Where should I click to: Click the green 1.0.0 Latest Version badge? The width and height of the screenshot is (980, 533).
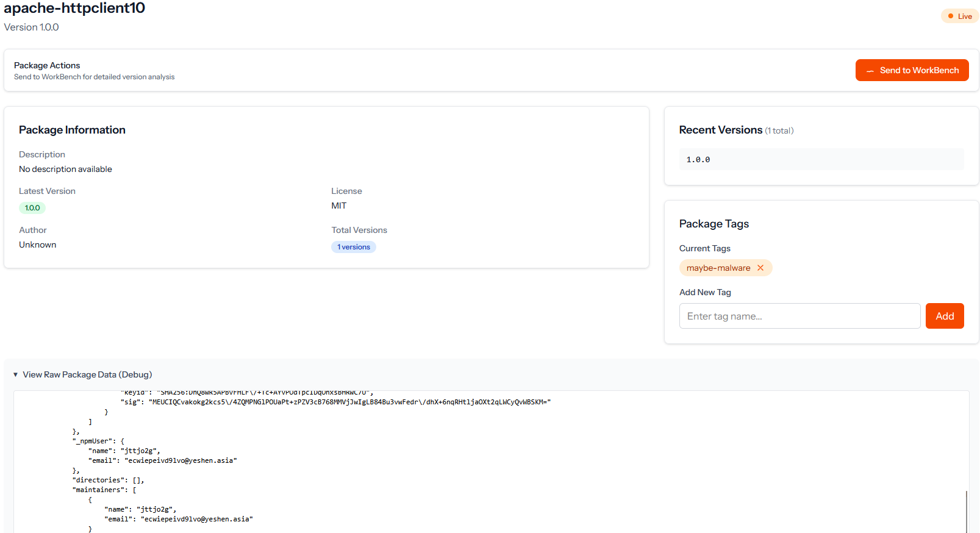[x=32, y=208]
